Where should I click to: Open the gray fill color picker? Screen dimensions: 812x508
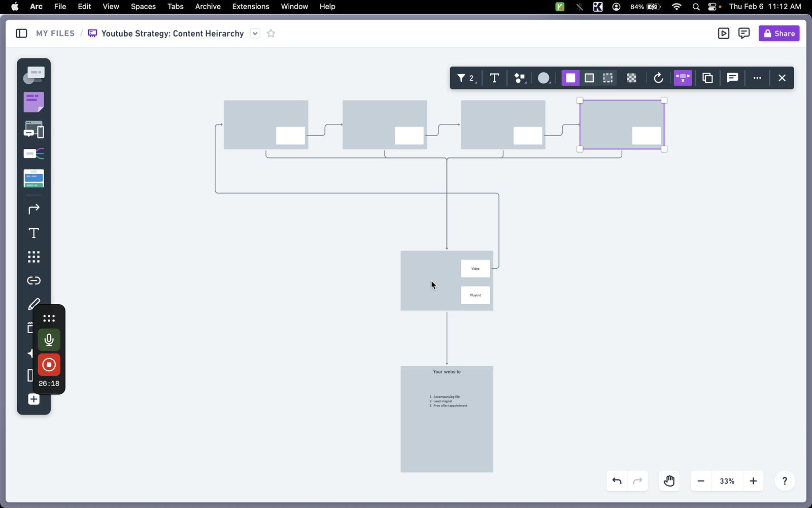pos(544,78)
